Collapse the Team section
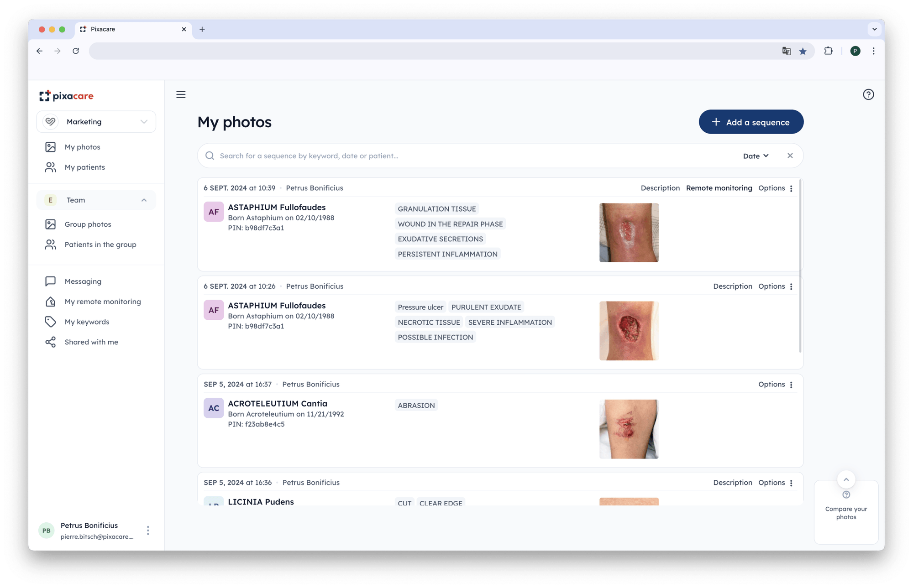Viewport: 913px width, 588px height. click(x=144, y=200)
